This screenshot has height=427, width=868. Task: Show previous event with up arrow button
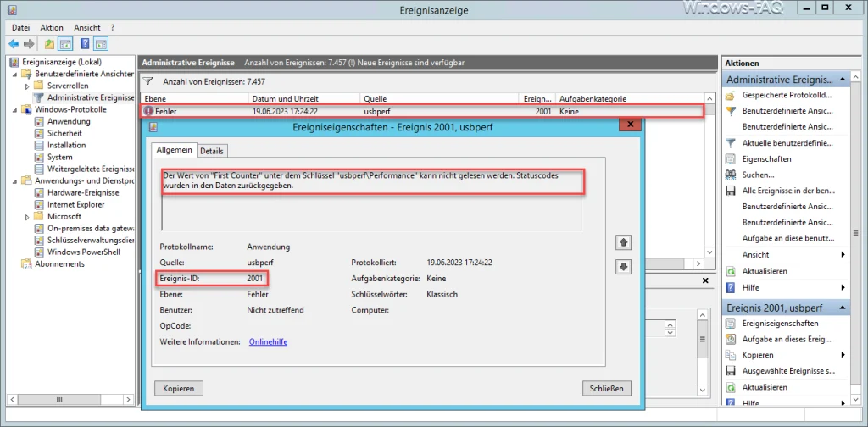[623, 242]
